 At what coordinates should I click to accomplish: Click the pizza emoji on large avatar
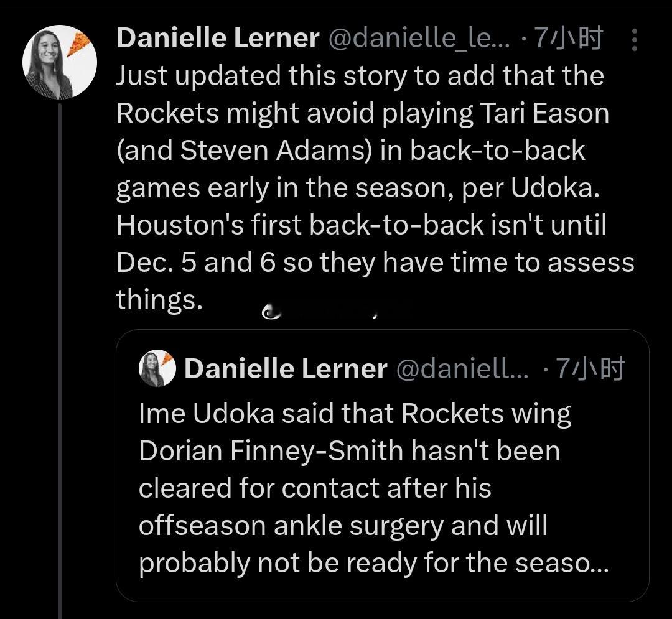point(79,44)
